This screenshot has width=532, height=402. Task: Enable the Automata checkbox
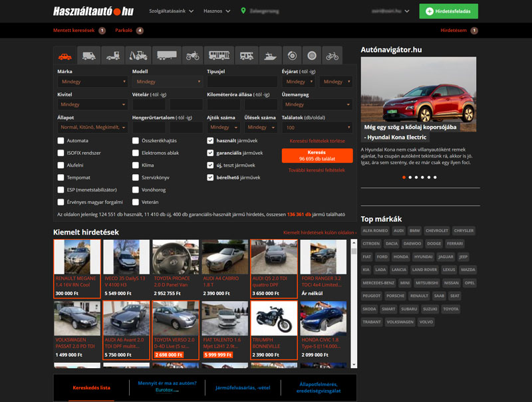pyautogui.click(x=61, y=141)
